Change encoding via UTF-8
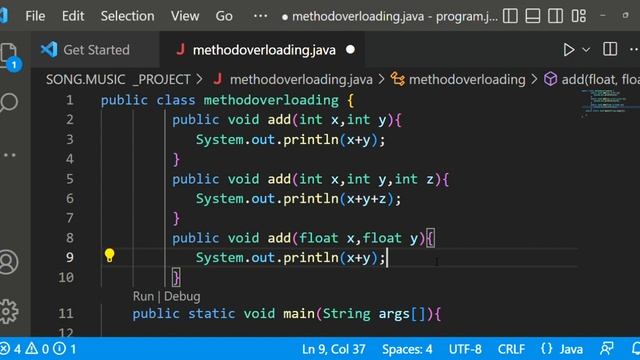The image size is (640, 360). (465, 349)
